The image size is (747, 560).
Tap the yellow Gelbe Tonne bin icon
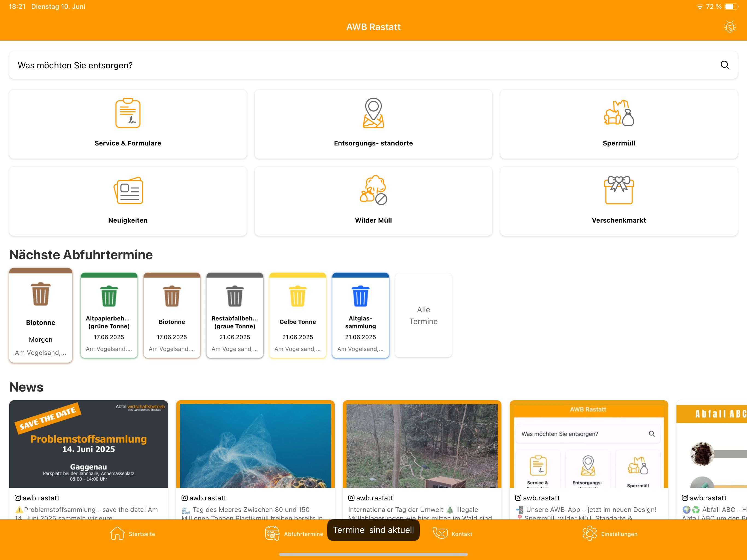[297, 296]
